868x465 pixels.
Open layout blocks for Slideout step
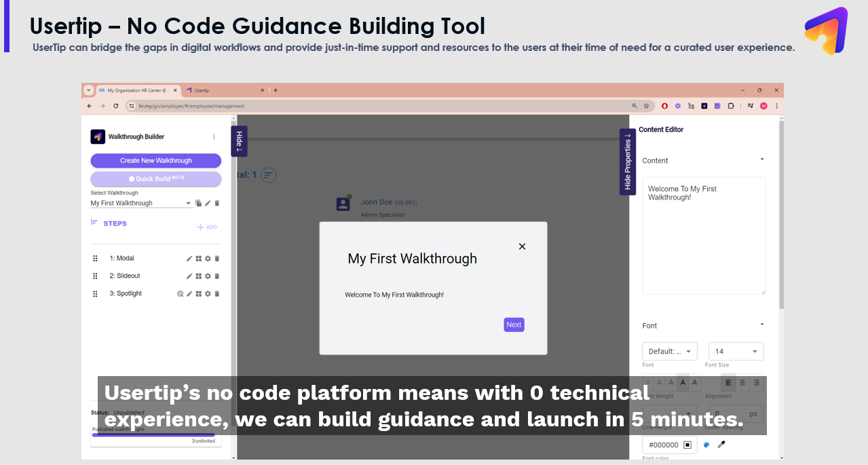click(x=199, y=276)
